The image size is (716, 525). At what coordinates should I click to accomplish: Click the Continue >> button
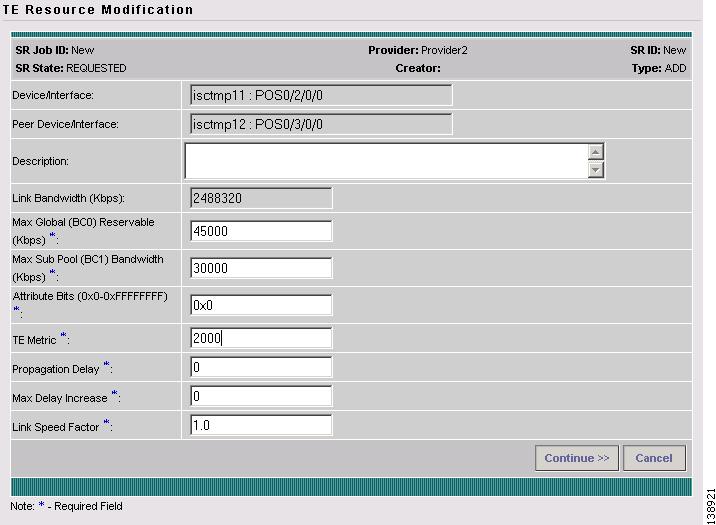577,458
